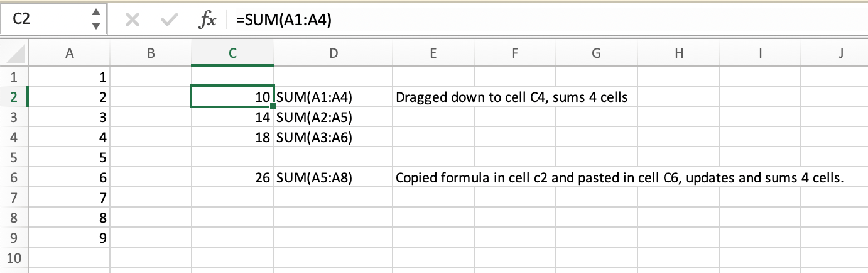Click the enter checkmark icon in formula bar
Screen dimensions: 868x273
pyautogui.click(x=168, y=20)
